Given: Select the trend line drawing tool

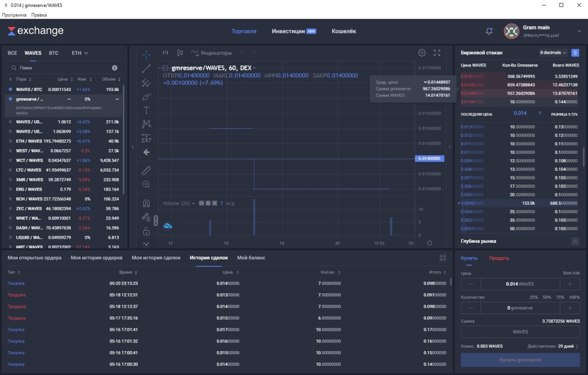Looking at the screenshot, I should tap(146, 69).
